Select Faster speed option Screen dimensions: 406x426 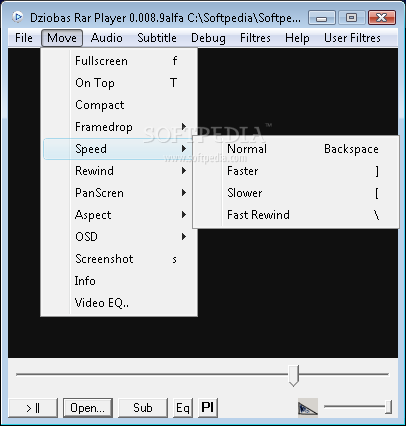coord(296,171)
